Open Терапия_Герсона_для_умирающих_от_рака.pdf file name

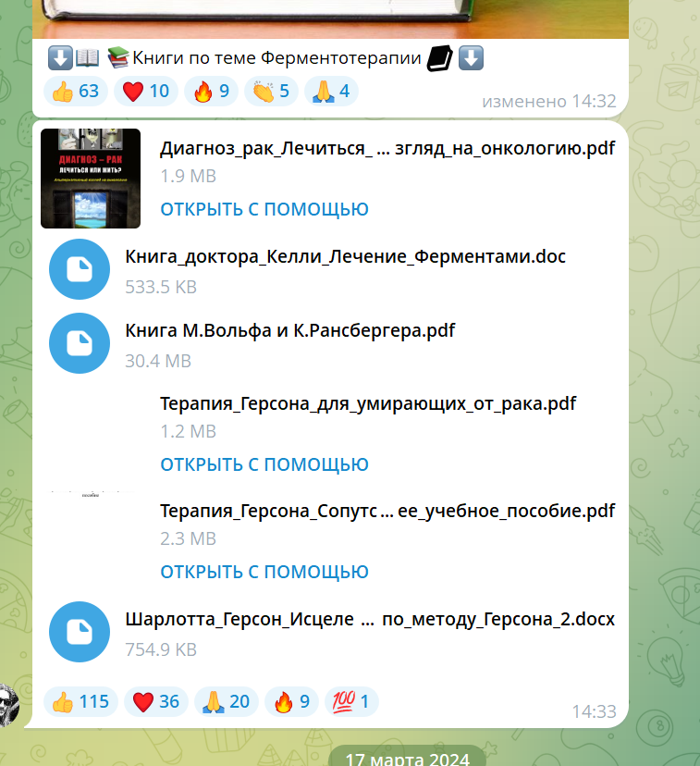coord(368,403)
